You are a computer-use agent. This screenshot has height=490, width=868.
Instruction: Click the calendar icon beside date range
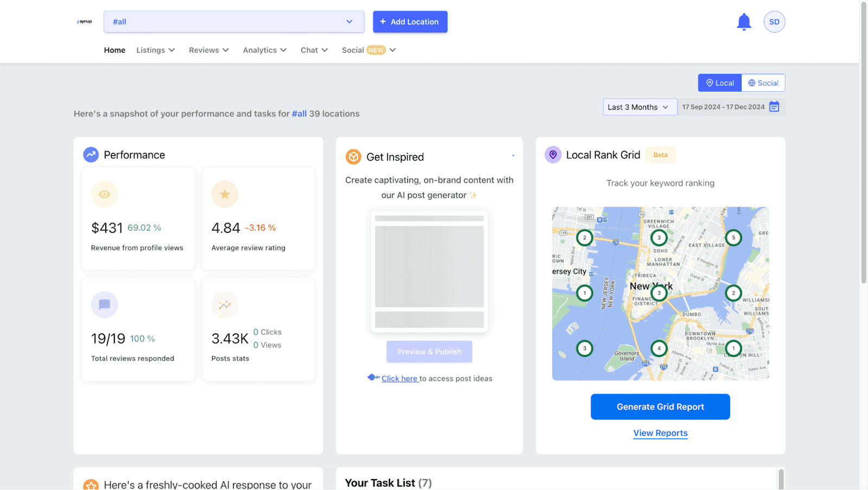[774, 107]
